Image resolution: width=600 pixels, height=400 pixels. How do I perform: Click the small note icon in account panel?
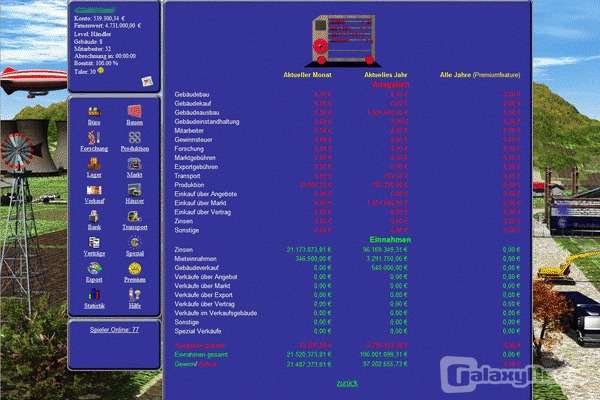[147, 81]
